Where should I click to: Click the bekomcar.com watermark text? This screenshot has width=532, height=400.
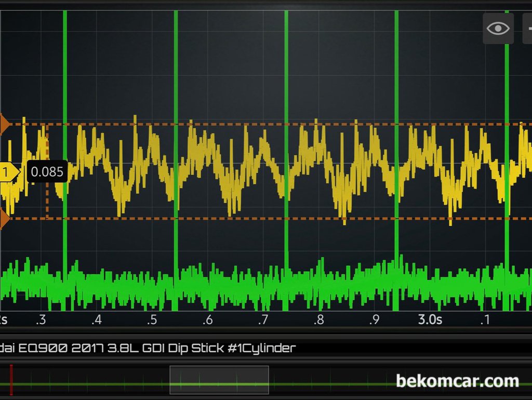tap(457, 381)
